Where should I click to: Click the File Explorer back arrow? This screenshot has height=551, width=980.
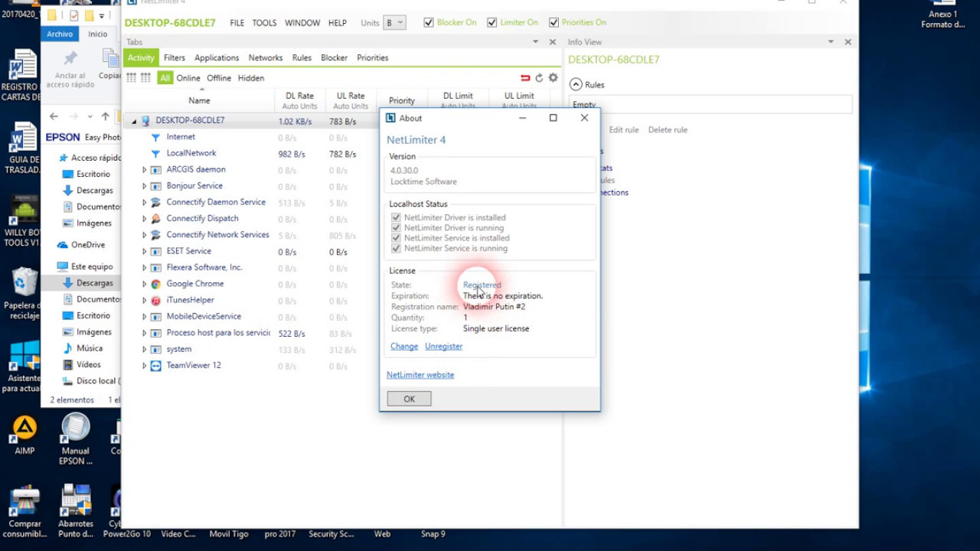click(54, 116)
